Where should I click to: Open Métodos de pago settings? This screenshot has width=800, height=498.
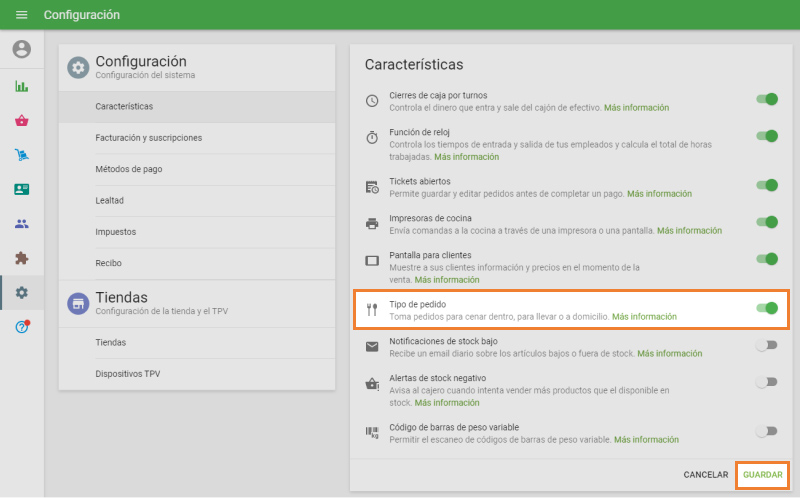click(x=129, y=169)
